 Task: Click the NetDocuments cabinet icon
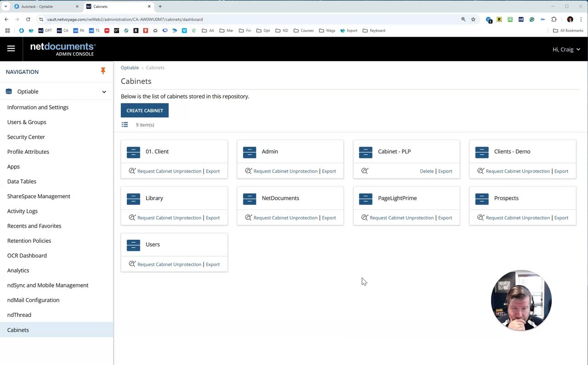pyautogui.click(x=249, y=198)
